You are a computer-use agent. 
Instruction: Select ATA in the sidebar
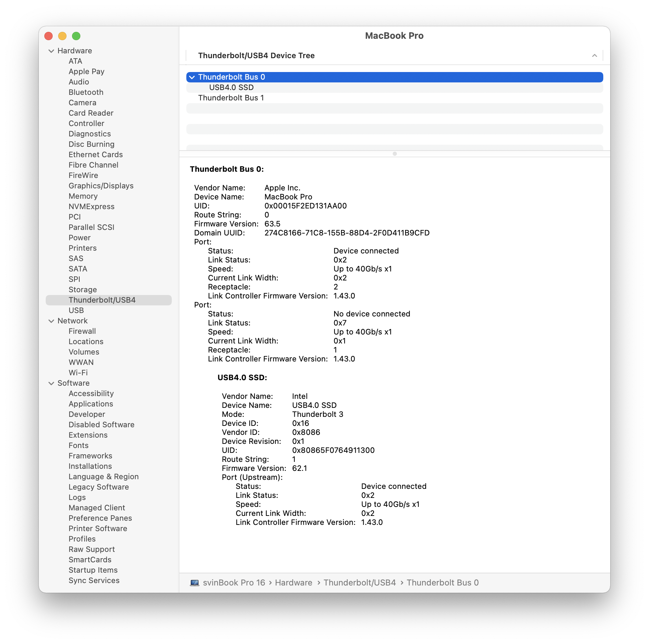click(x=75, y=61)
